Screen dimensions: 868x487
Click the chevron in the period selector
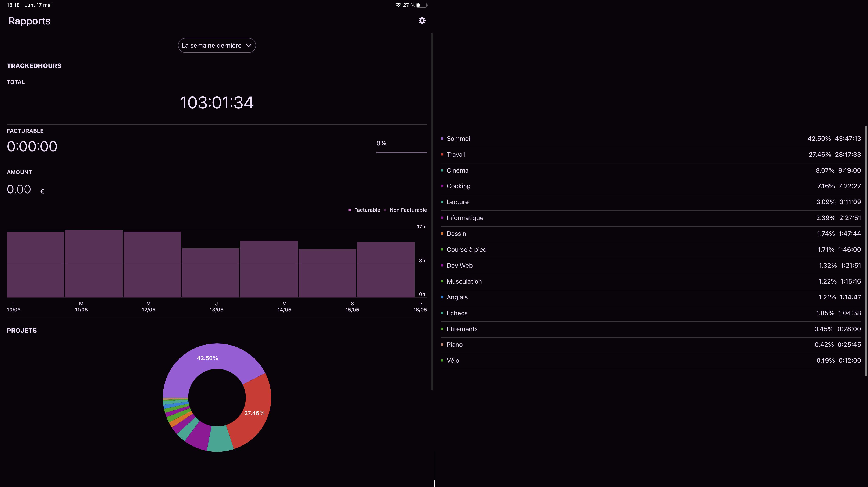pos(249,46)
